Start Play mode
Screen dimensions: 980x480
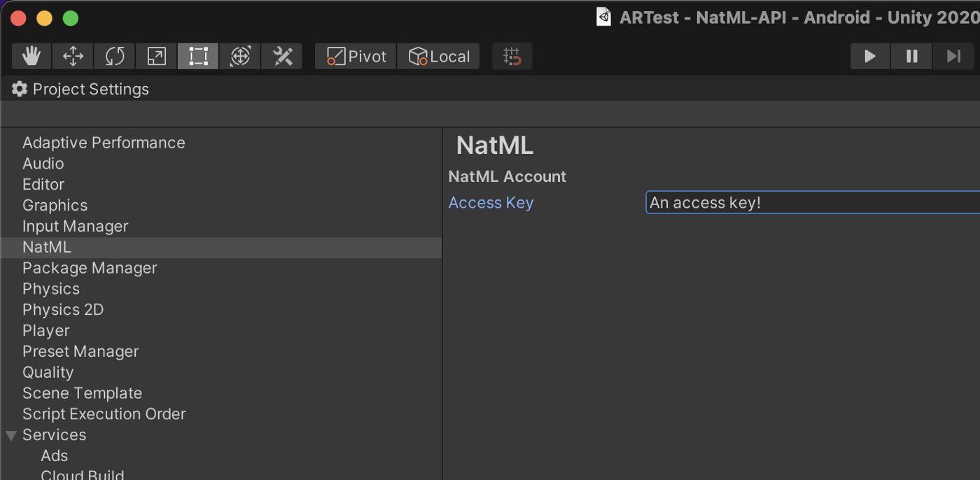[870, 56]
